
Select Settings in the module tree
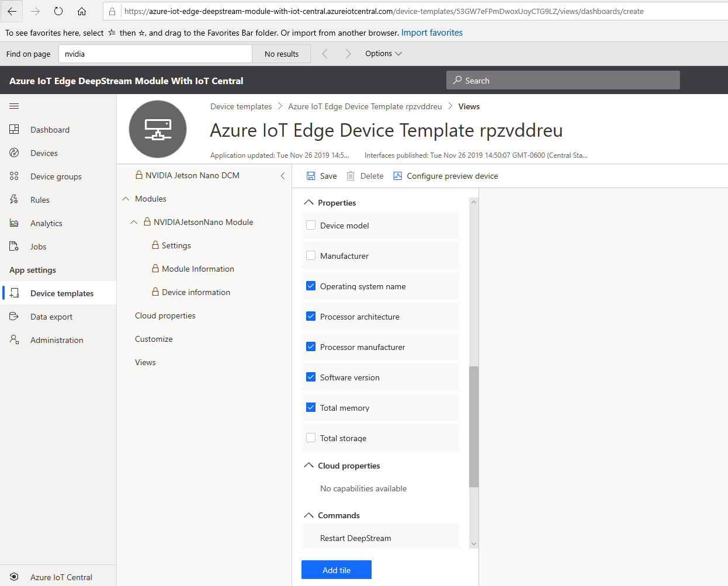point(176,245)
